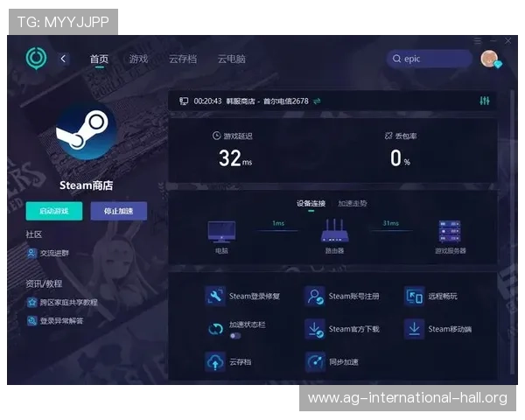Go back with the left arrow button
This screenshot has height=420, width=525.
(63, 59)
